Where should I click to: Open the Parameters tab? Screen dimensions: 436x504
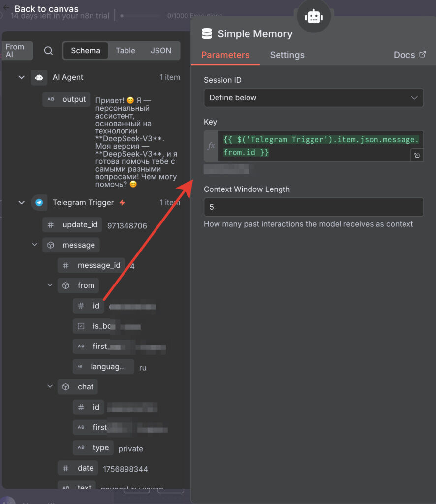(x=225, y=55)
